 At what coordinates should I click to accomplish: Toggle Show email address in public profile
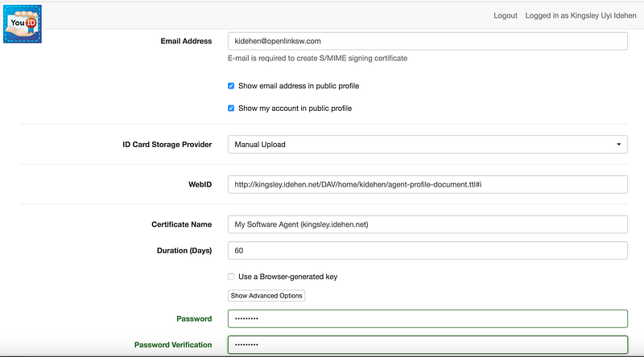[231, 86]
